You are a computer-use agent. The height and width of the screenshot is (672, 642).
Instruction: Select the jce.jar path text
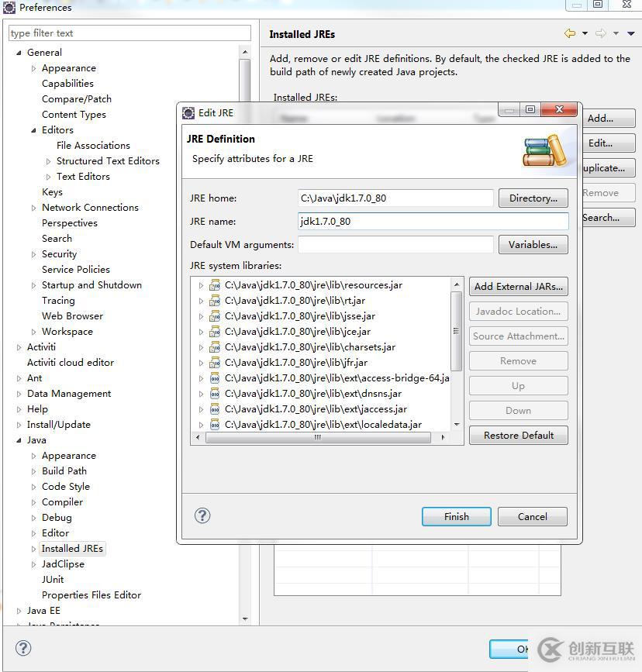298,331
